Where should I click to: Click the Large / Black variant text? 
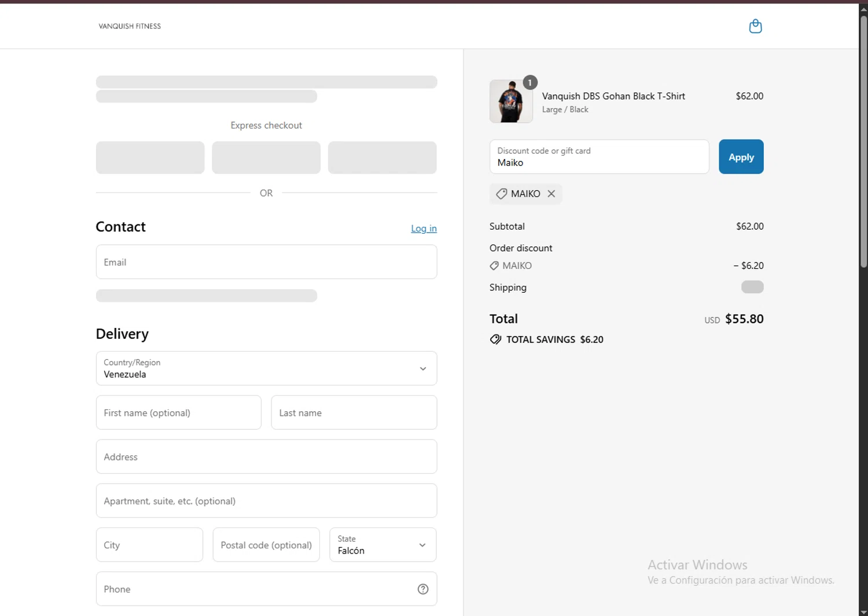click(565, 109)
